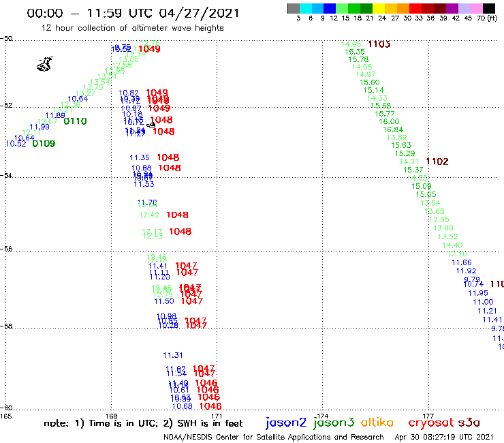504x443 pixels.
Task: Pick the yellow legend color swatch
Action: 379,8
